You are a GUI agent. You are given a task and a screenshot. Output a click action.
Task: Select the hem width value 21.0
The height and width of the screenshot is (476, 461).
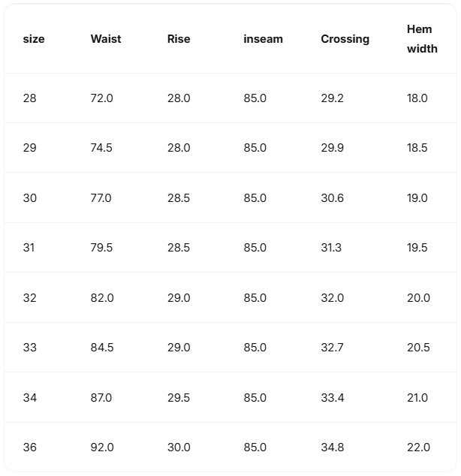[x=417, y=398]
